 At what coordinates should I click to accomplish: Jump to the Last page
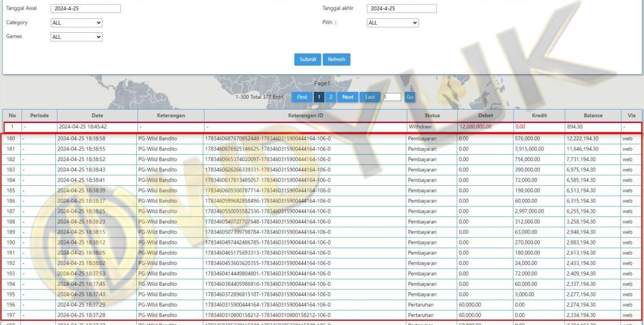[x=370, y=97]
